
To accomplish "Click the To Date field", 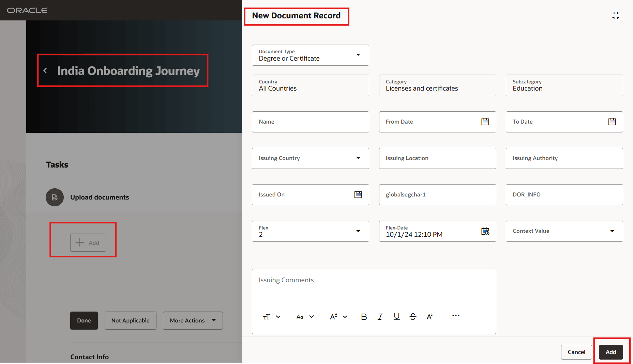I will pos(564,122).
